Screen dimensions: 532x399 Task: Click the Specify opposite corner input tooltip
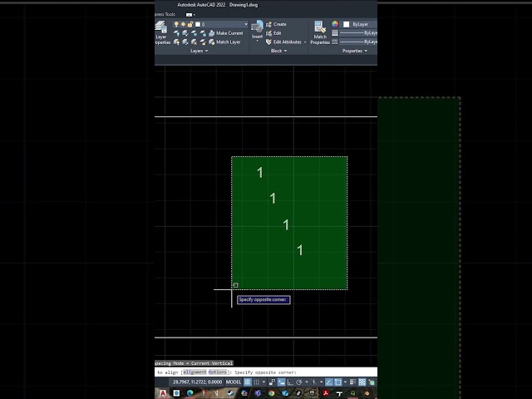[264, 299]
